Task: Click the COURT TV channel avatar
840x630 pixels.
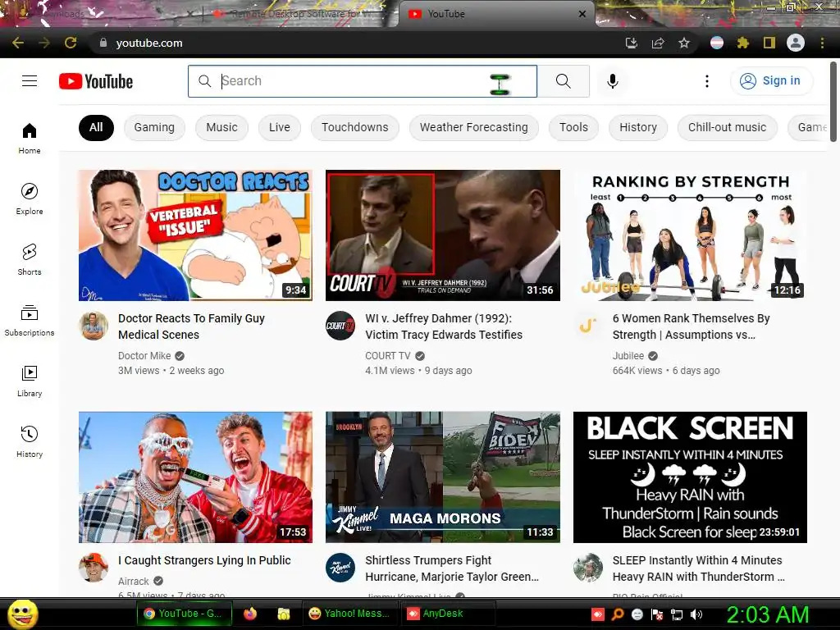Action: coord(340,326)
